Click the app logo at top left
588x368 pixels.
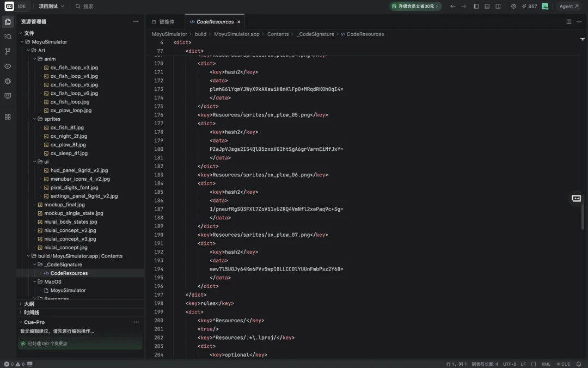[9, 7]
